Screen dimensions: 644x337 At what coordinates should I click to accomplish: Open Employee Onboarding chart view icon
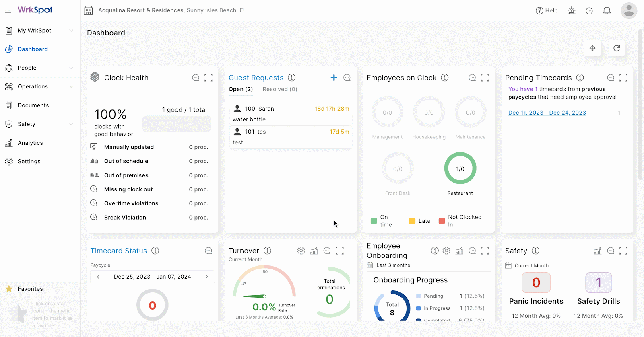(x=459, y=251)
